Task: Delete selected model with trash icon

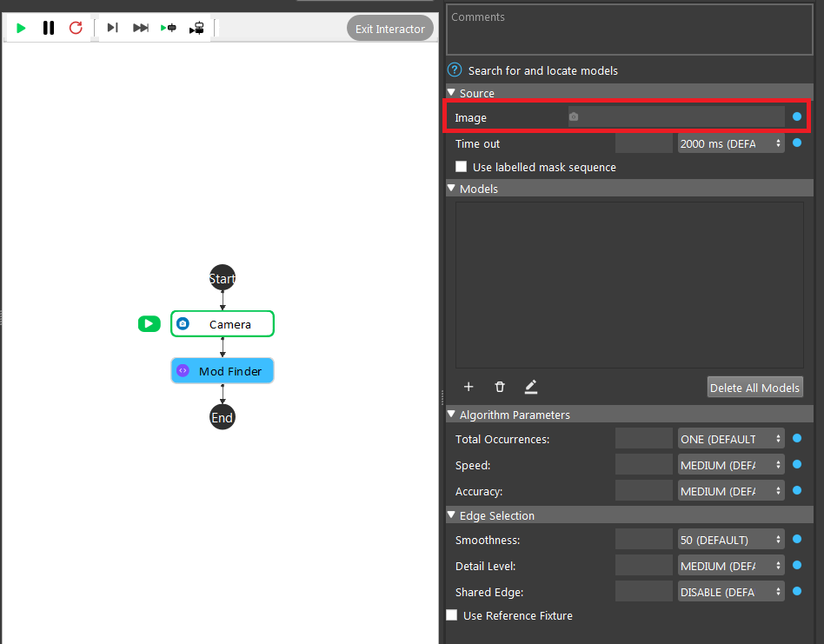Action: (499, 387)
